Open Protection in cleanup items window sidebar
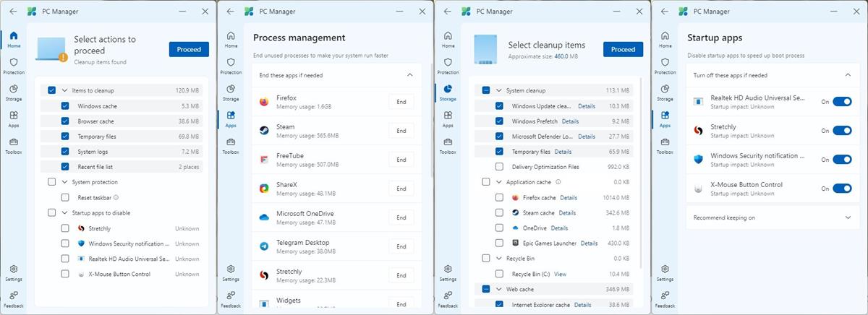The image size is (868, 315). click(448, 66)
